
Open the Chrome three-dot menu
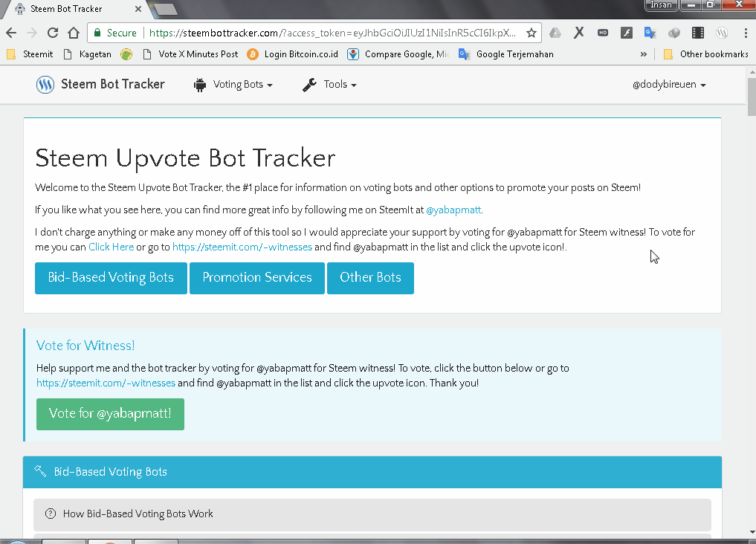746,33
